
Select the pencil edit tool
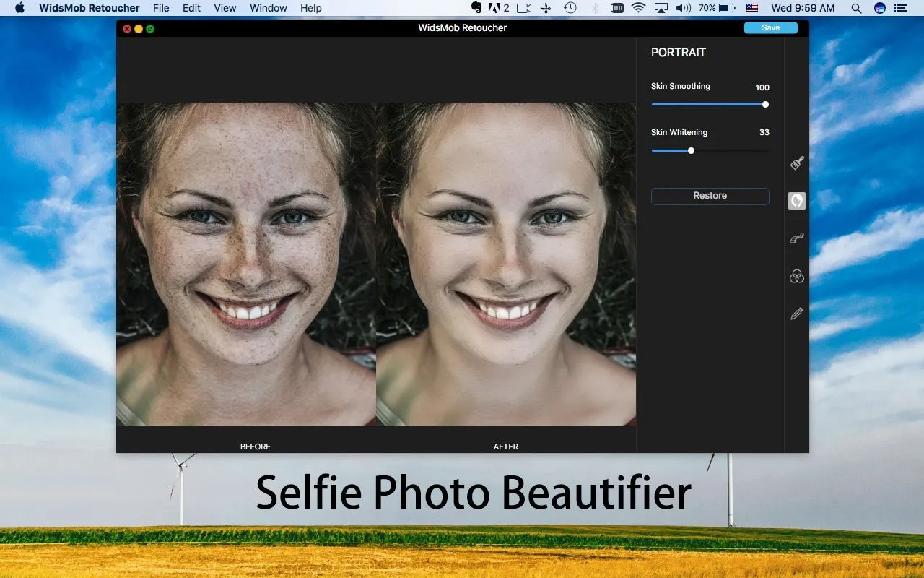click(x=797, y=314)
